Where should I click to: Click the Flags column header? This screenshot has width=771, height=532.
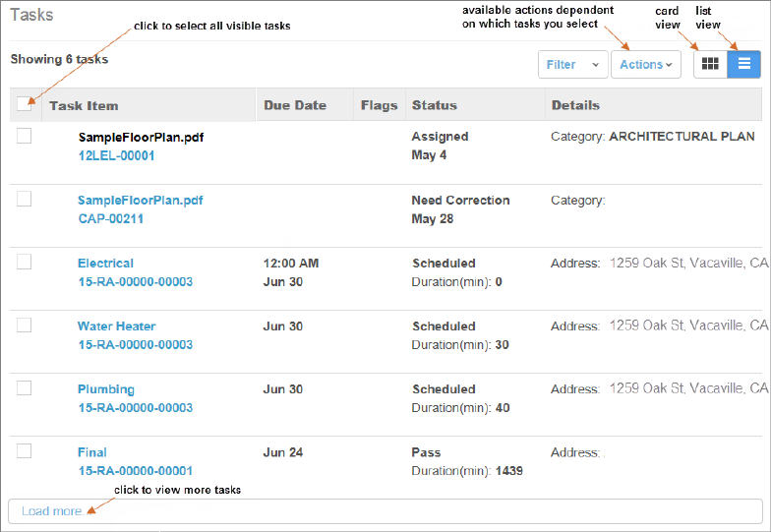(x=379, y=105)
